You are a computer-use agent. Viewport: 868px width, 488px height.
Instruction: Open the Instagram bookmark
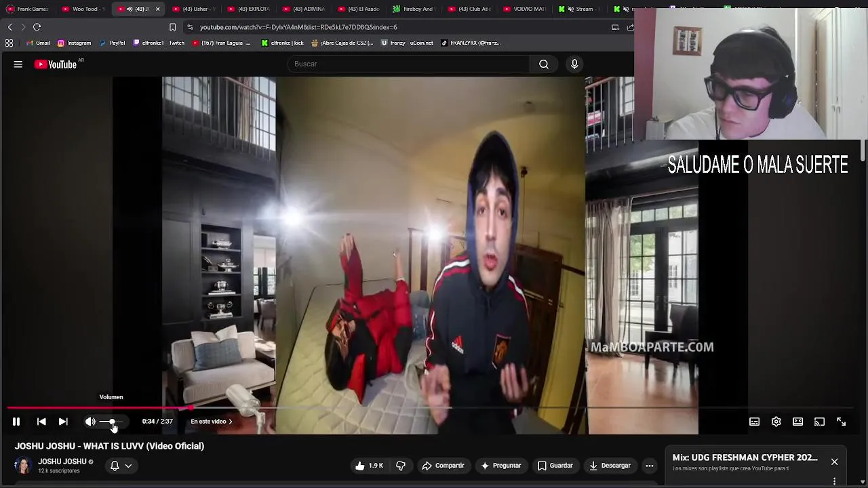pyautogui.click(x=74, y=43)
